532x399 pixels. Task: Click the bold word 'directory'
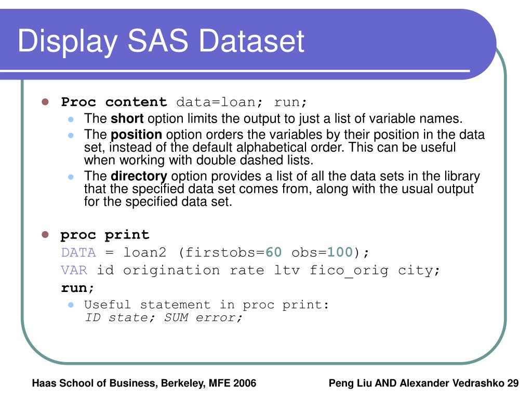139,177
